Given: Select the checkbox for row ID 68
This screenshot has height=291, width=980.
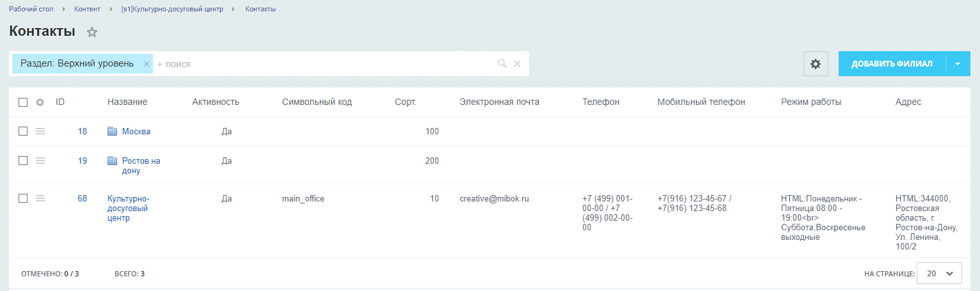Looking at the screenshot, I should click(23, 199).
